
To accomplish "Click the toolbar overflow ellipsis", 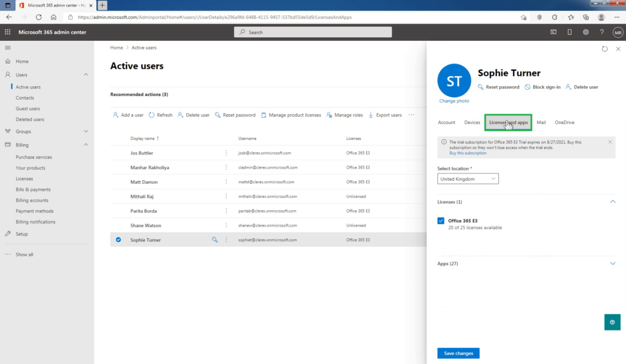I will 411,115.
